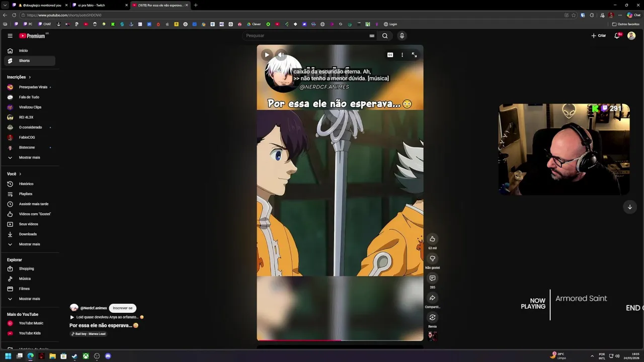
Task: Open the Remix option
Action: click(432, 317)
